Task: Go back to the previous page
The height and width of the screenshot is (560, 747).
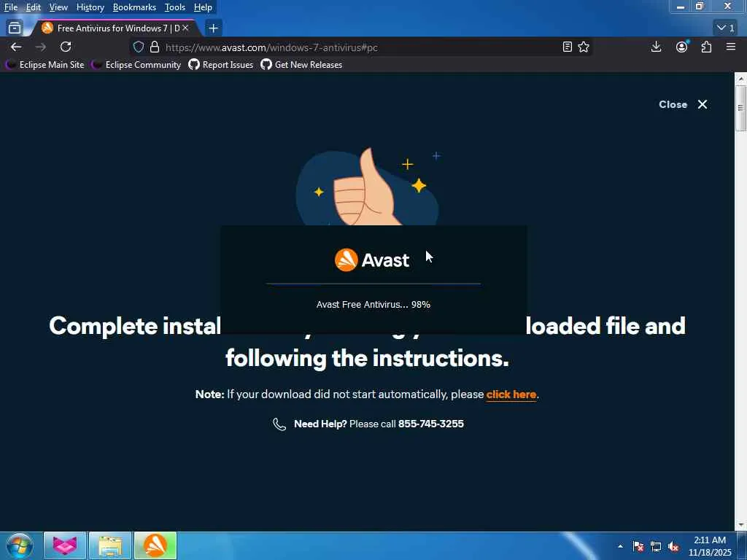Action: click(x=16, y=47)
